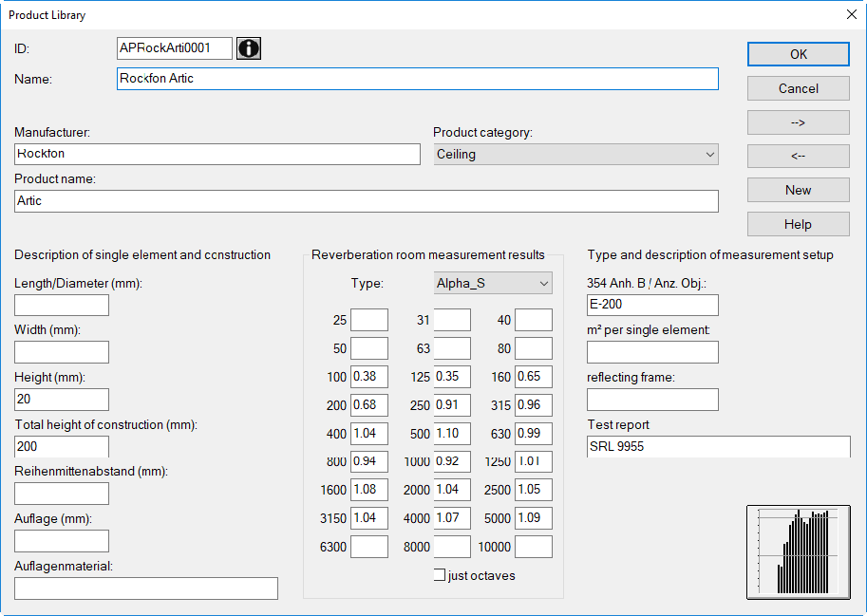Select the 1000 Hz field showing 0.92

(x=452, y=461)
